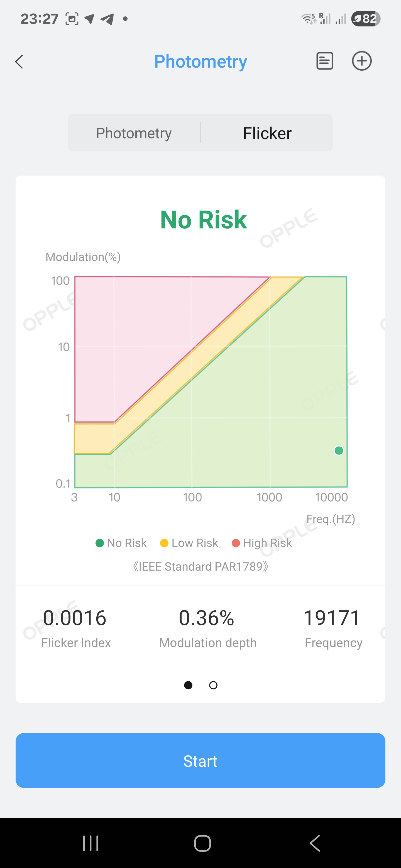Tap the battery indicator in status bar
This screenshot has height=868, width=401.
pos(365,19)
